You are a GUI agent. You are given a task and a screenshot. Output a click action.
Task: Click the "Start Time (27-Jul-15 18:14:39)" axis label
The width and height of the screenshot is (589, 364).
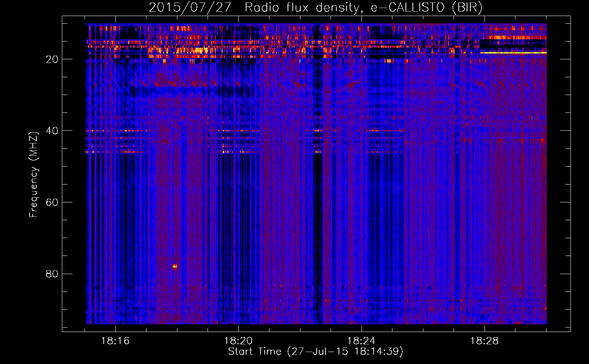pyautogui.click(x=316, y=352)
